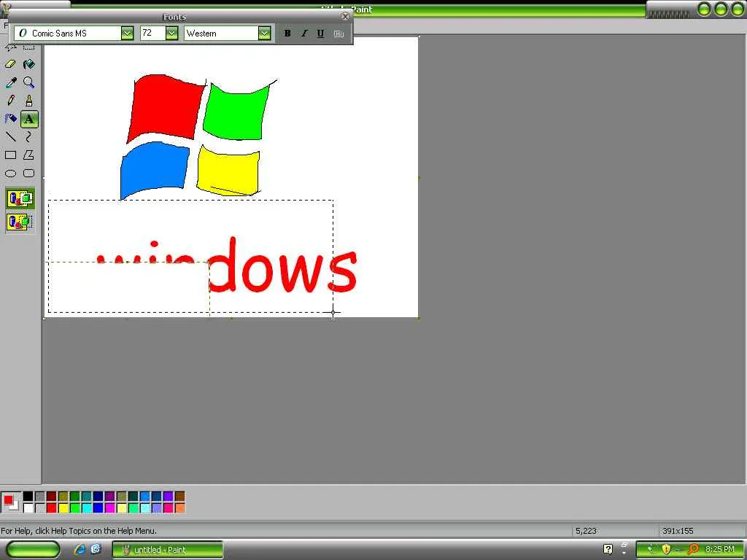Open the Western script dropdown
This screenshot has height=560, width=747.
[x=264, y=34]
